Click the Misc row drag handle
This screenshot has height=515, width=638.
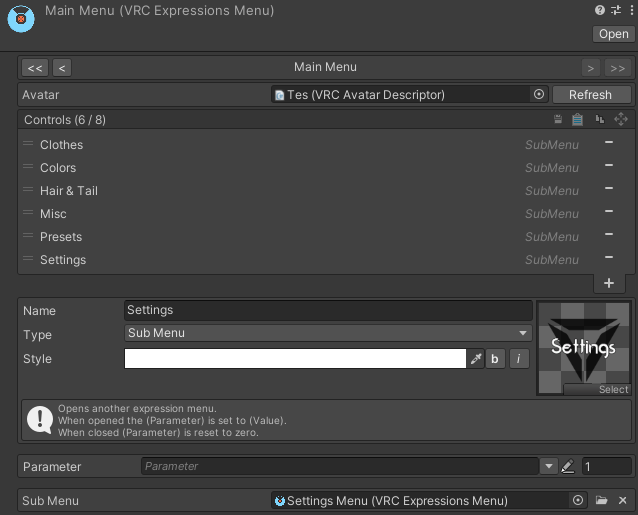[28, 212]
